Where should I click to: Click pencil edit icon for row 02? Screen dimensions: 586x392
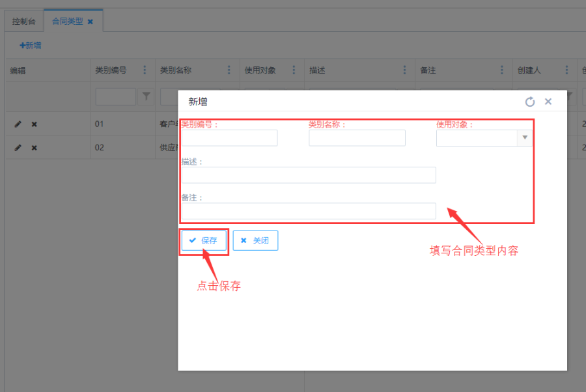(18, 147)
